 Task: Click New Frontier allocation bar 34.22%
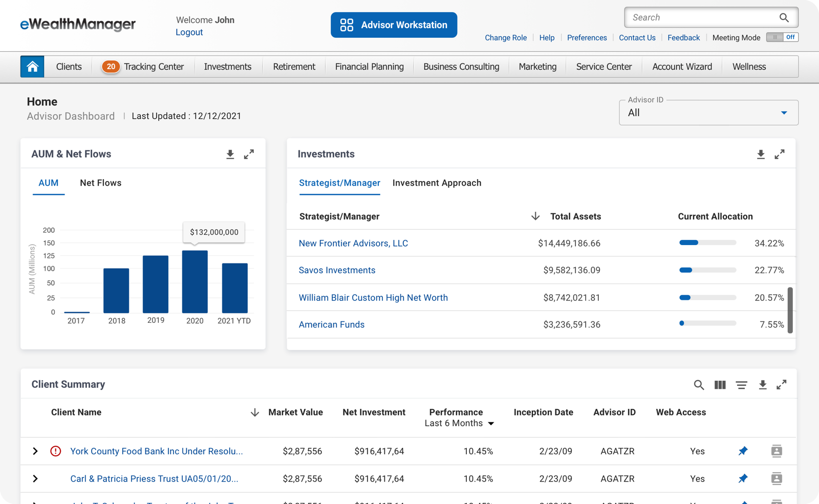(x=708, y=243)
